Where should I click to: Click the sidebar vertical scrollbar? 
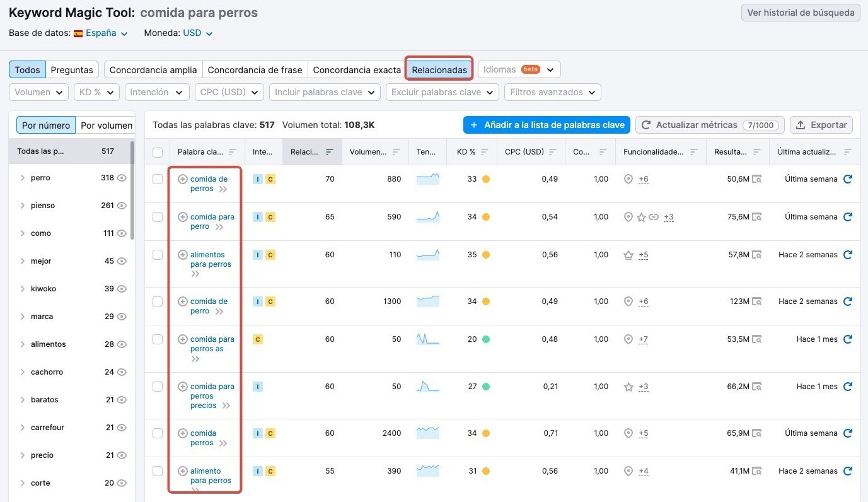pyautogui.click(x=132, y=189)
